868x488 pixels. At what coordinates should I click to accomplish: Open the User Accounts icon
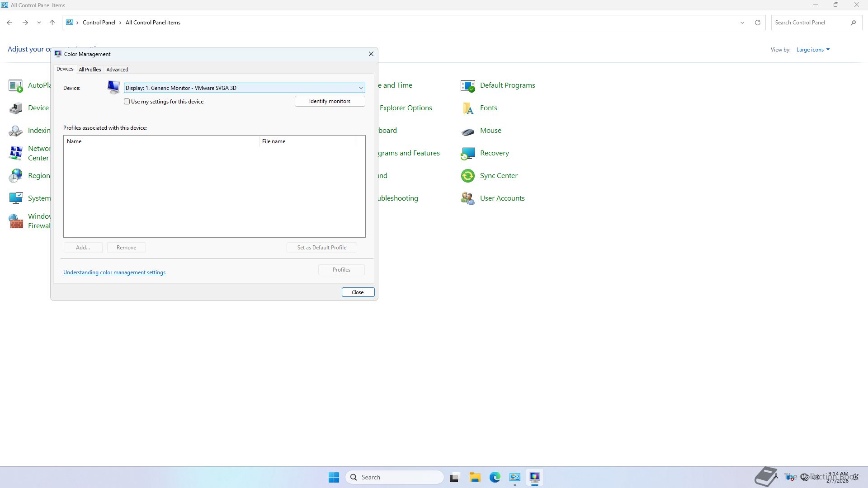point(468,198)
